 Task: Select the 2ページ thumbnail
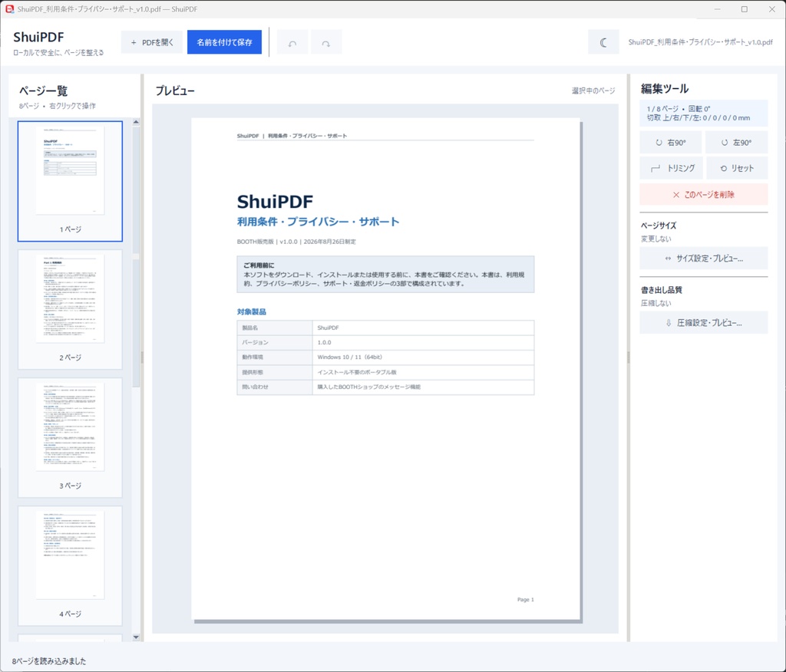click(70, 310)
